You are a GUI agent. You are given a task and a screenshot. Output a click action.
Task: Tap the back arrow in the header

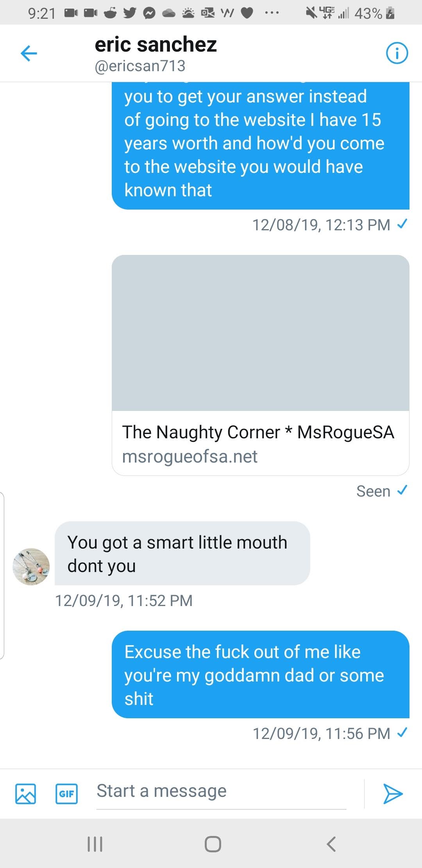pyautogui.click(x=29, y=54)
